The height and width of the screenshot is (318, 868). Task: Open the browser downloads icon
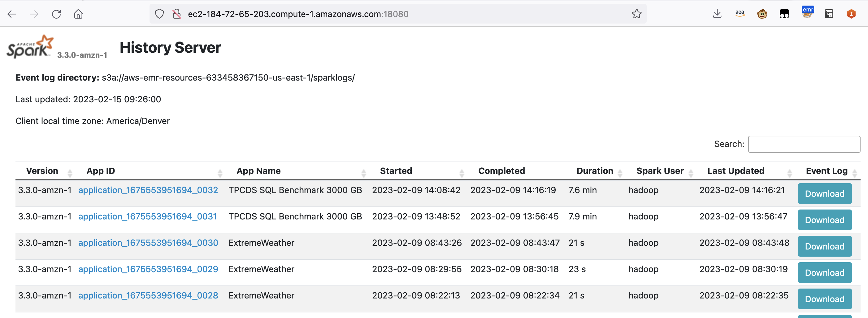click(717, 14)
